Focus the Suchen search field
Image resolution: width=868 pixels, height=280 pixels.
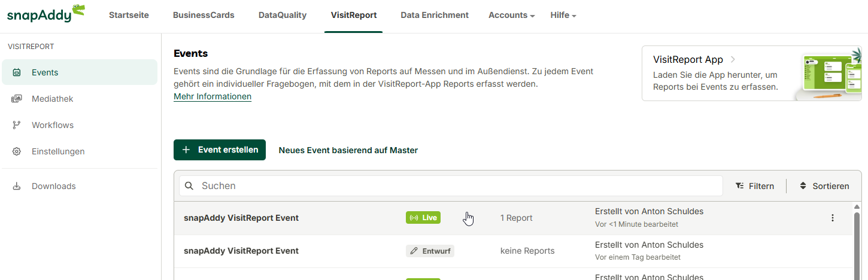tap(451, 185)
